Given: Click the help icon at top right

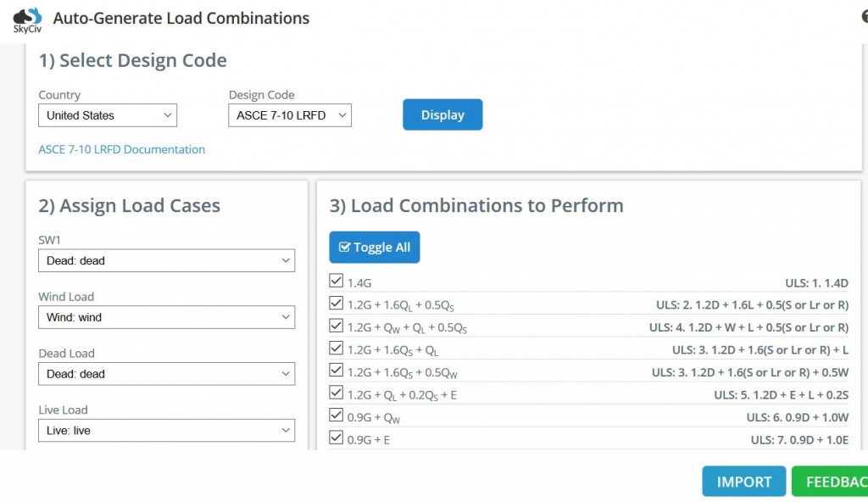Looking at the screenshot, I should point(863,17).
